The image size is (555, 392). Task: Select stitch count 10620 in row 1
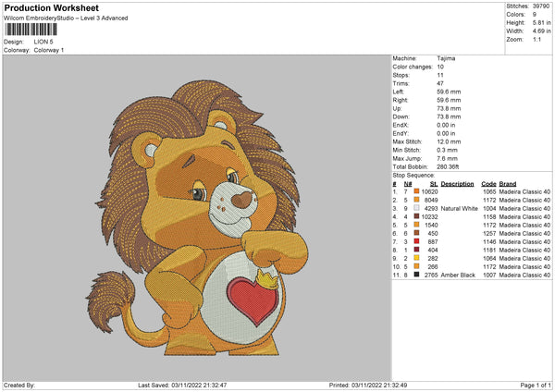[x=429, y=191]
